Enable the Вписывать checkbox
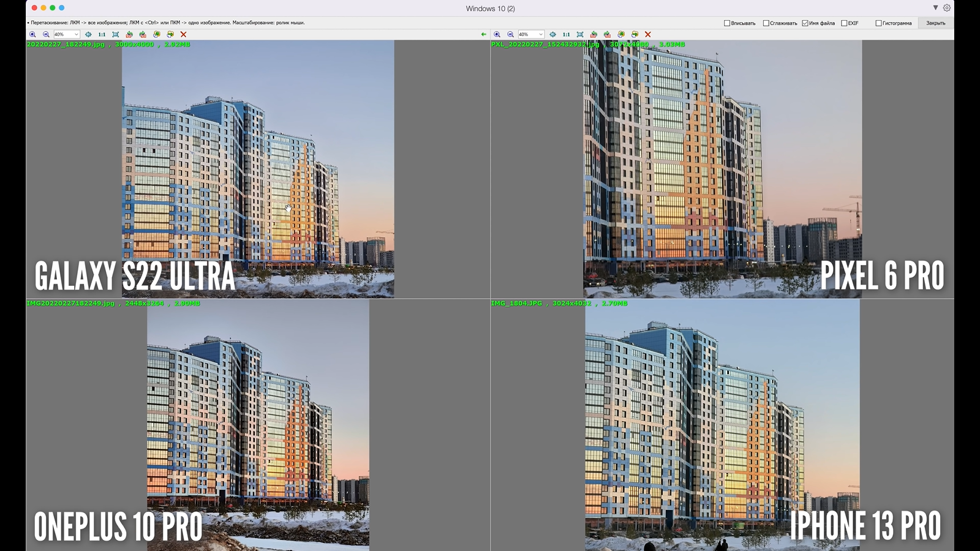Viewport: 980px width, 551px height. pos(727,23)
